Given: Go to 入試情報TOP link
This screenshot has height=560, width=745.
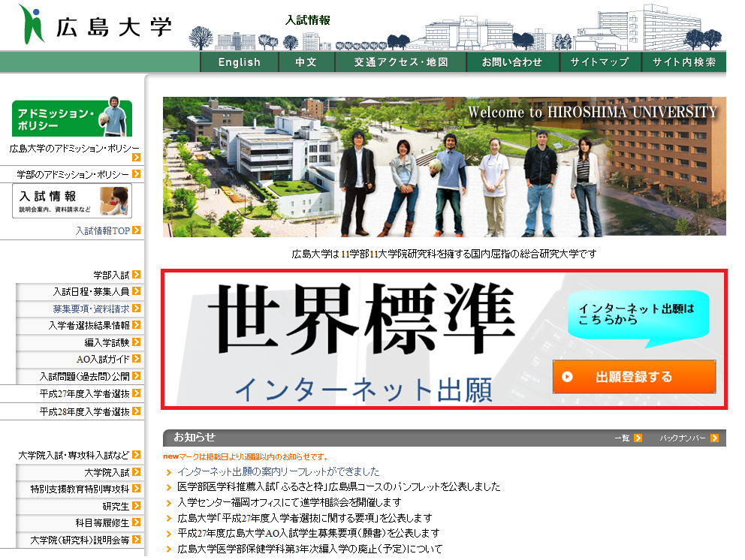Looking at the screenshot, I should tap(103, 231).
